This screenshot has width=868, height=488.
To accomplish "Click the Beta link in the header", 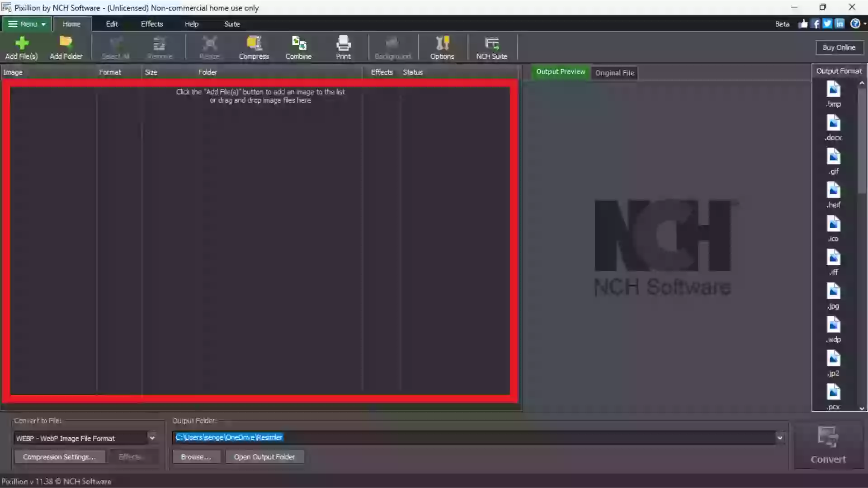I will pyautogui.click(x=782, y=24).
